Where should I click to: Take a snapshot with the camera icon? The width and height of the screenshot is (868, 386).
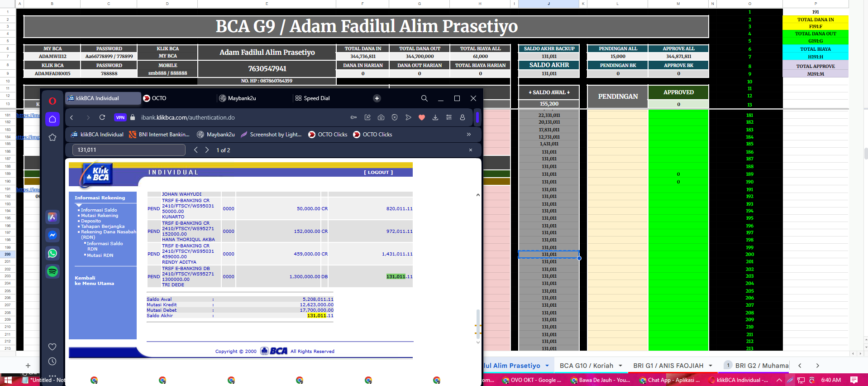(x=381, y=117)
